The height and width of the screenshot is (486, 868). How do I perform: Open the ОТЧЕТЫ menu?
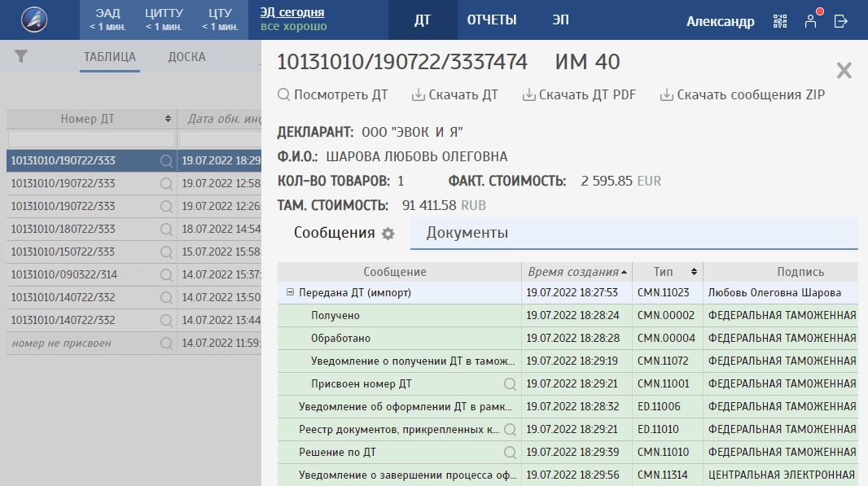point(492,20)
